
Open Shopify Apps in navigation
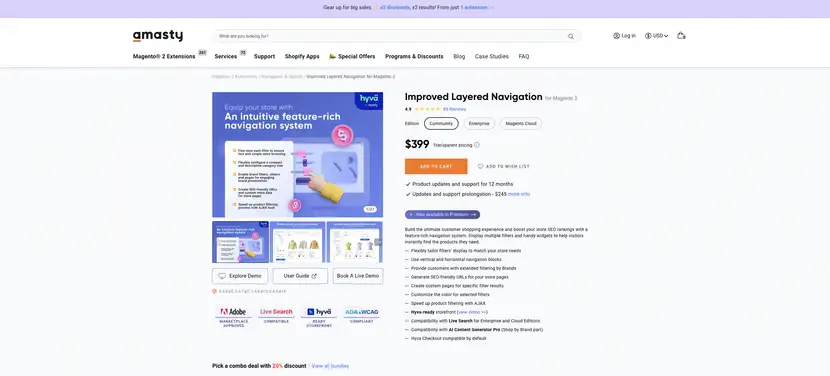tap(302, 57)
